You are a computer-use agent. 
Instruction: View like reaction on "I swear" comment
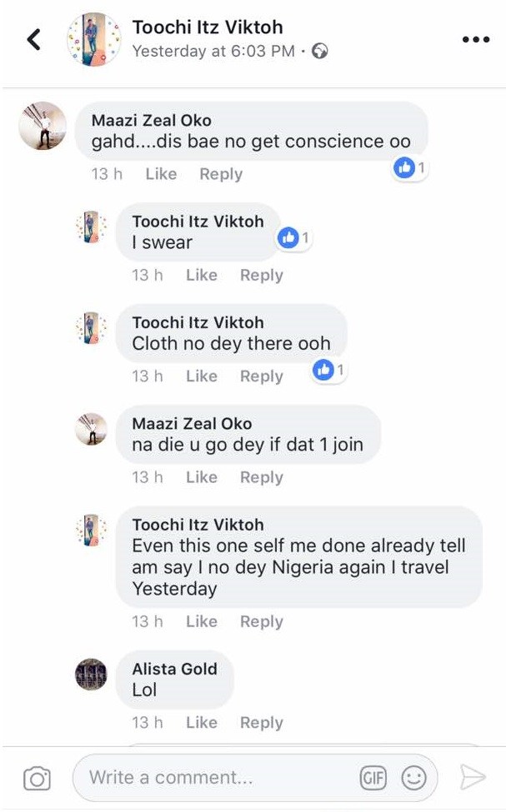tap(293, 238)
